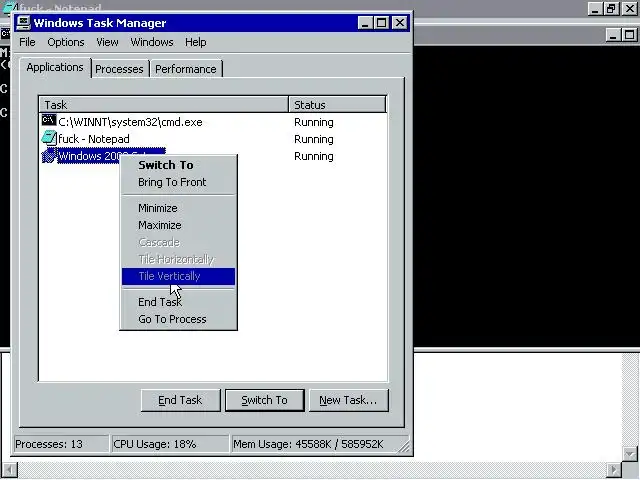Screen dimensions: 640x480
Task: Choose End Task in the context menu
Action: click(178, 302)
